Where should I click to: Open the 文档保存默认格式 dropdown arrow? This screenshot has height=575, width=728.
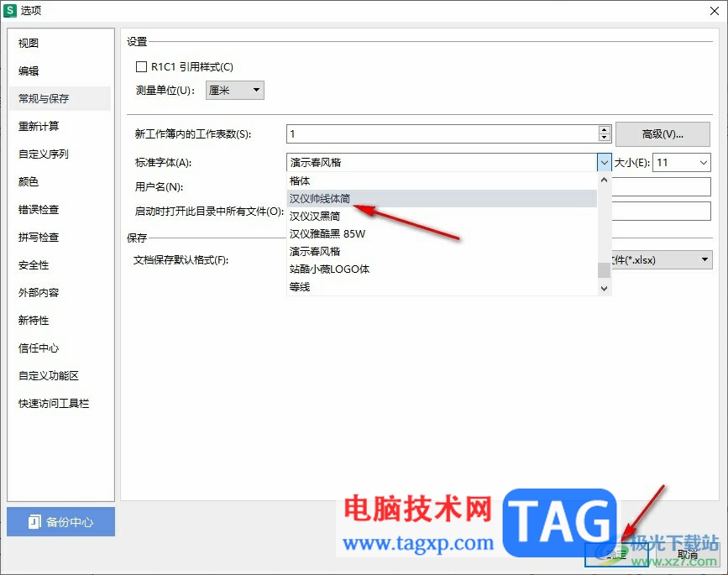[x=704, y=259]
